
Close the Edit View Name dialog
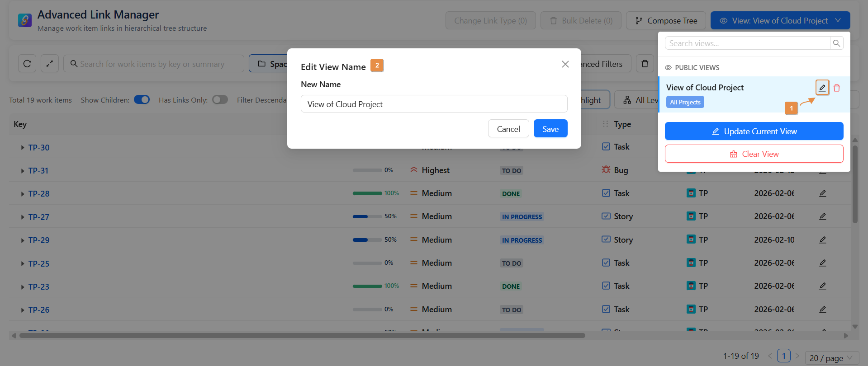pyautogui.click(x=565, y=64)
